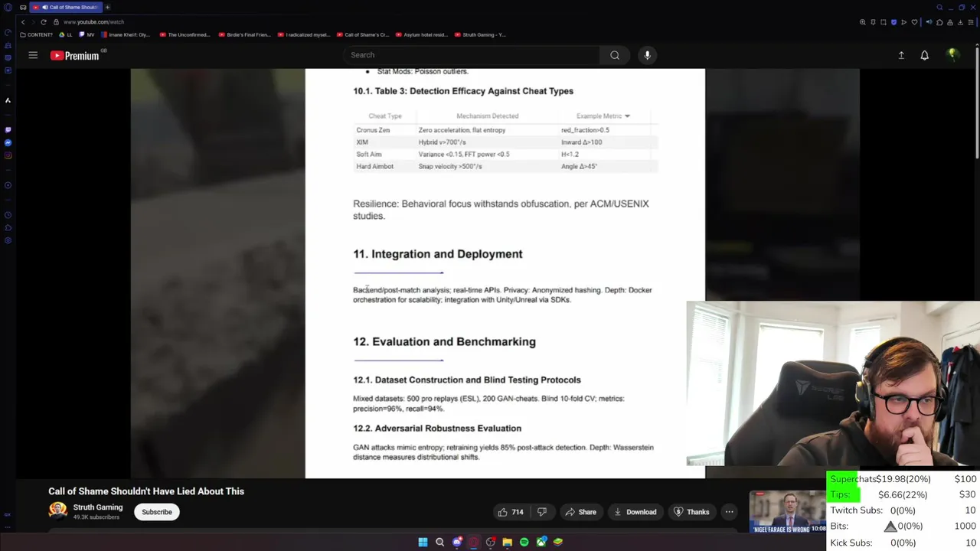Share the video
This screenshot has width=980, height=551.
click(580, 512)
